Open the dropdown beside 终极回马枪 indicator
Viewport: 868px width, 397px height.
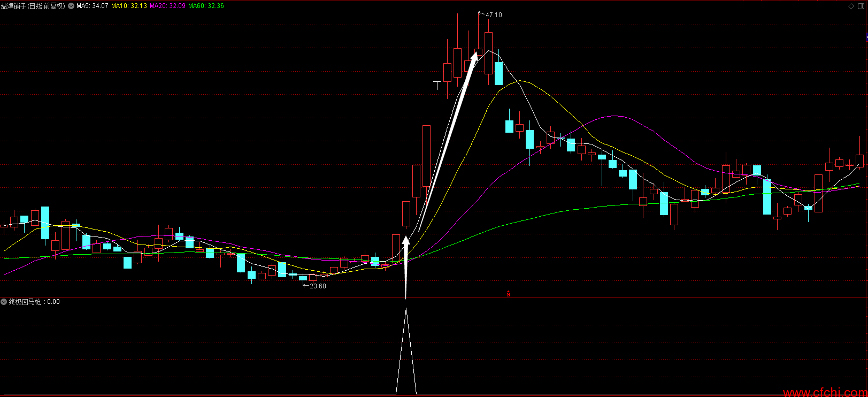(4, 302)
